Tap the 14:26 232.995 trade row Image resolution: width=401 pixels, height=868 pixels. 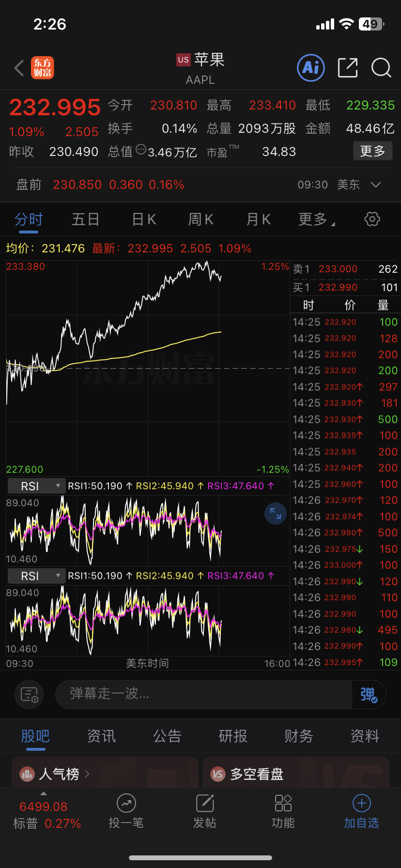tap(345, 663)
